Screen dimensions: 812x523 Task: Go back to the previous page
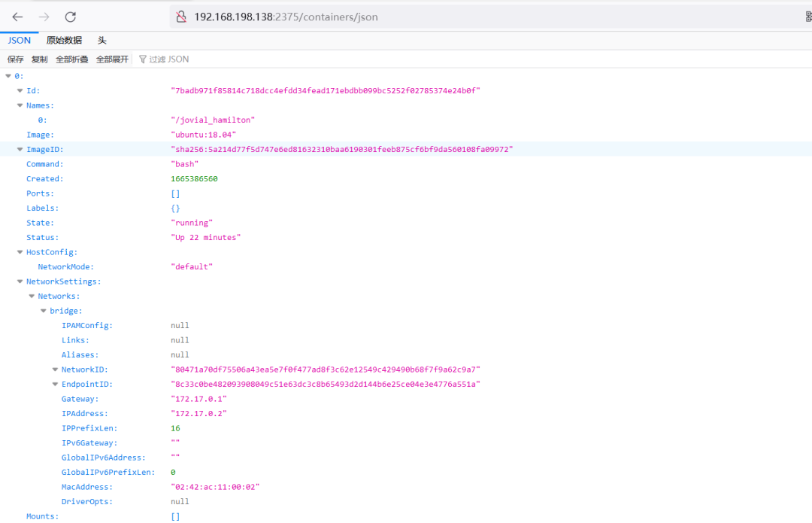[17, 17]
